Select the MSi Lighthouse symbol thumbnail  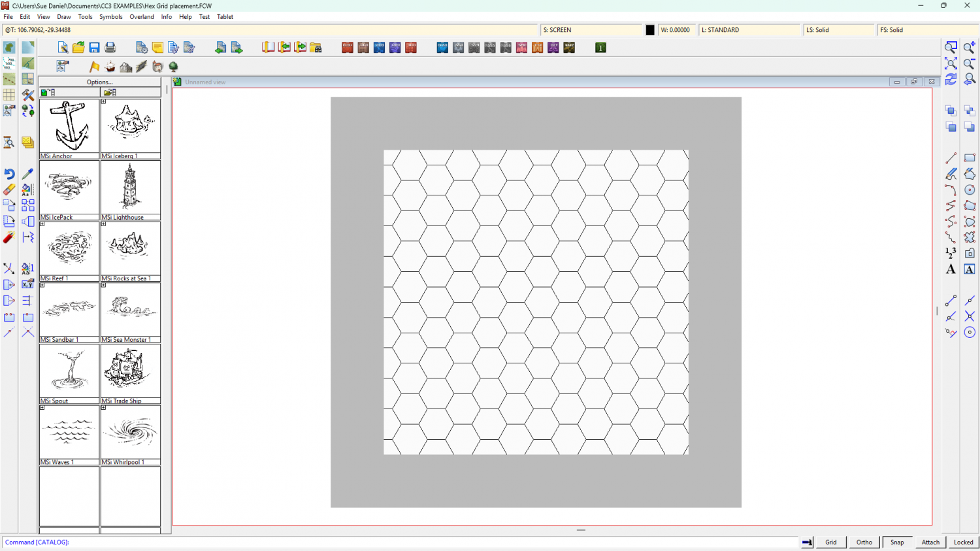[131, 187]
